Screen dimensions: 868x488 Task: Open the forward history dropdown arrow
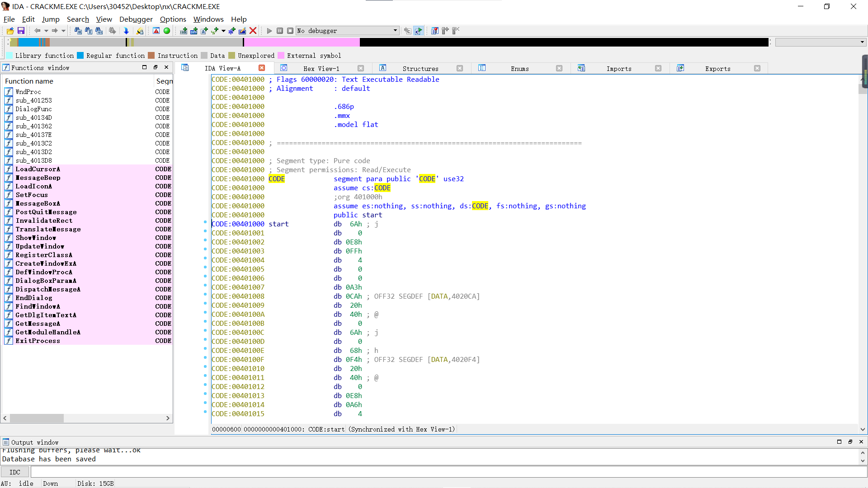[x=63, y=31]
